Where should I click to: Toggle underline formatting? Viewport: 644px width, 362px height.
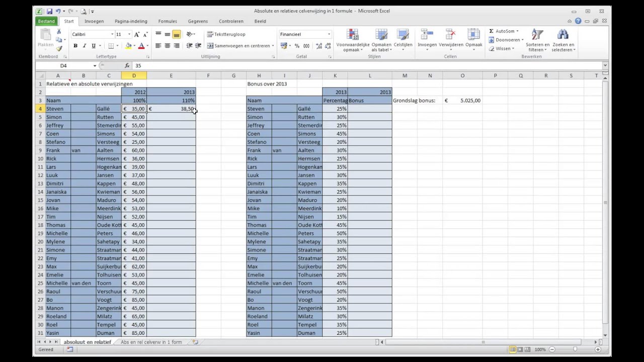coord(94,46)
